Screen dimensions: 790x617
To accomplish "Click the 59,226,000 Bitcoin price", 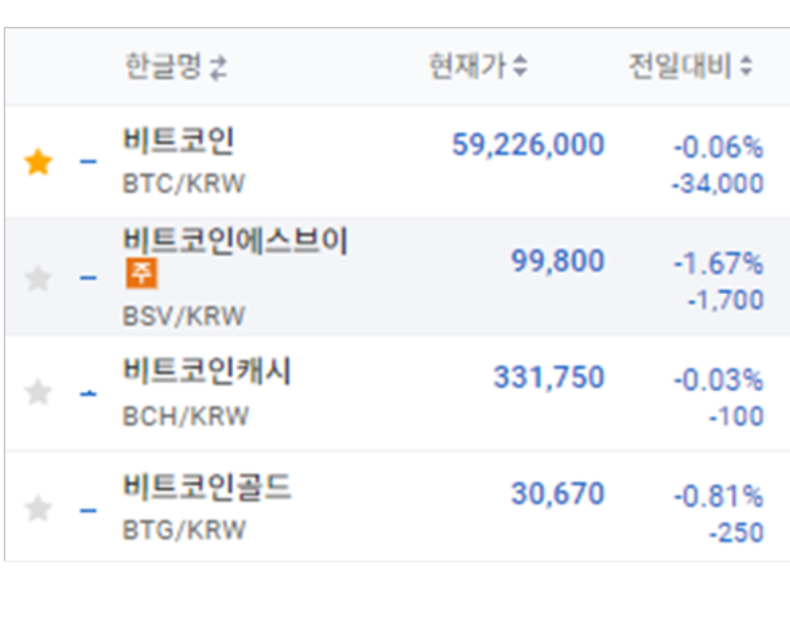I will pos(528,145).
